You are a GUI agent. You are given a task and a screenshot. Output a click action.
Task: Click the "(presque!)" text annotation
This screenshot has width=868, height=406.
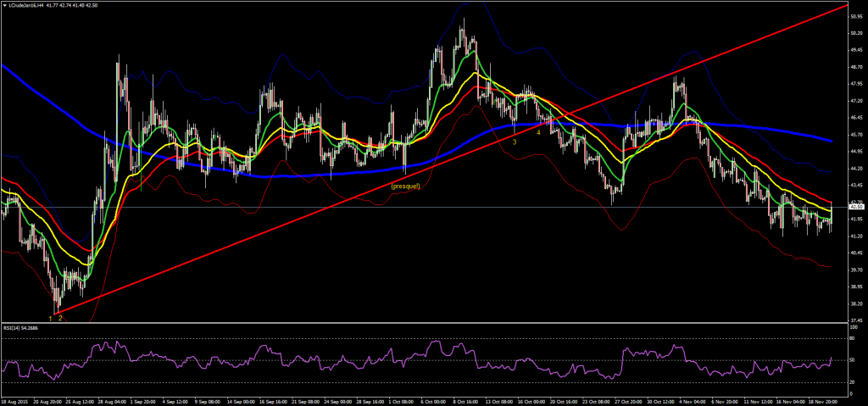405,186
